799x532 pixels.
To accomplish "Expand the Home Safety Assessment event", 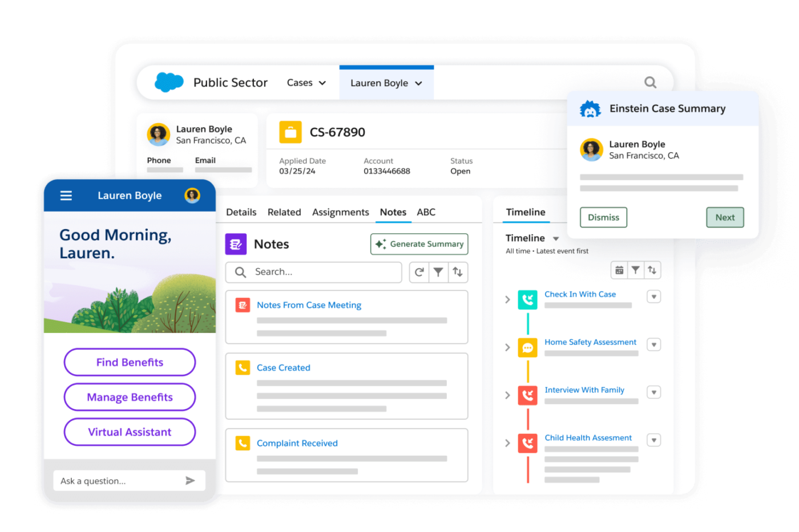I will 507,347.
